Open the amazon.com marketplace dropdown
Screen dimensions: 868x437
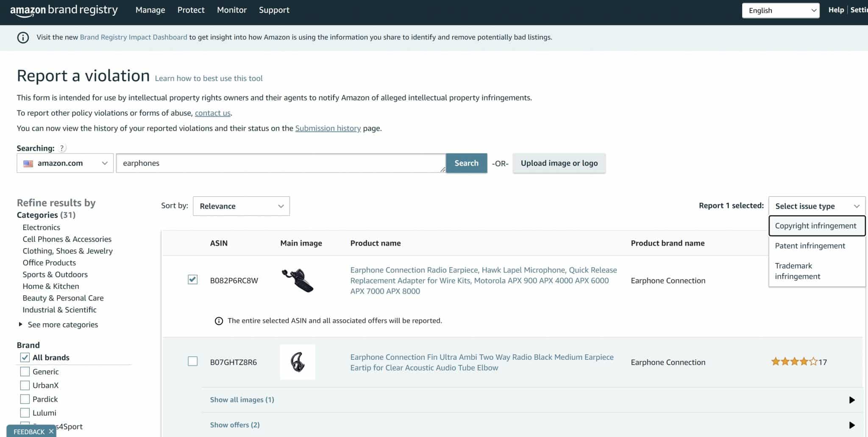point(65,163)
